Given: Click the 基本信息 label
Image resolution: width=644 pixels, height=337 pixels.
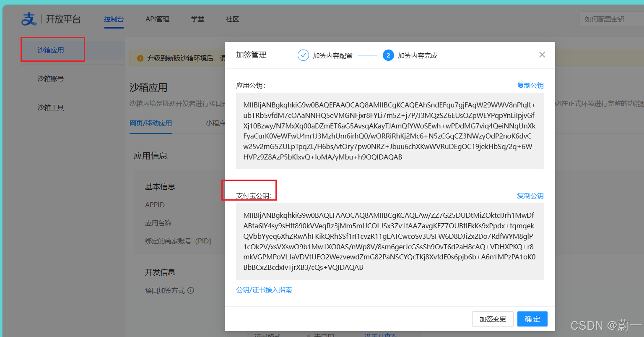Looking at the screenshot, I should point(160,187).
